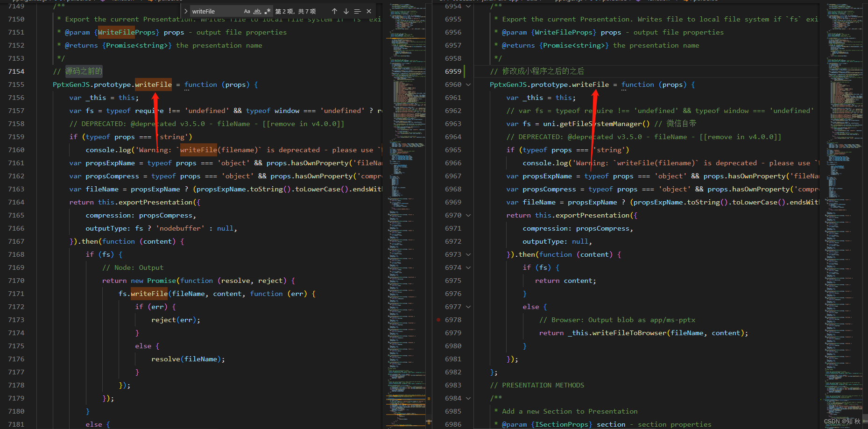Click 'ISectionProps' type on line 6986
This screenshot has width=868, height=429.
(562, 424)
